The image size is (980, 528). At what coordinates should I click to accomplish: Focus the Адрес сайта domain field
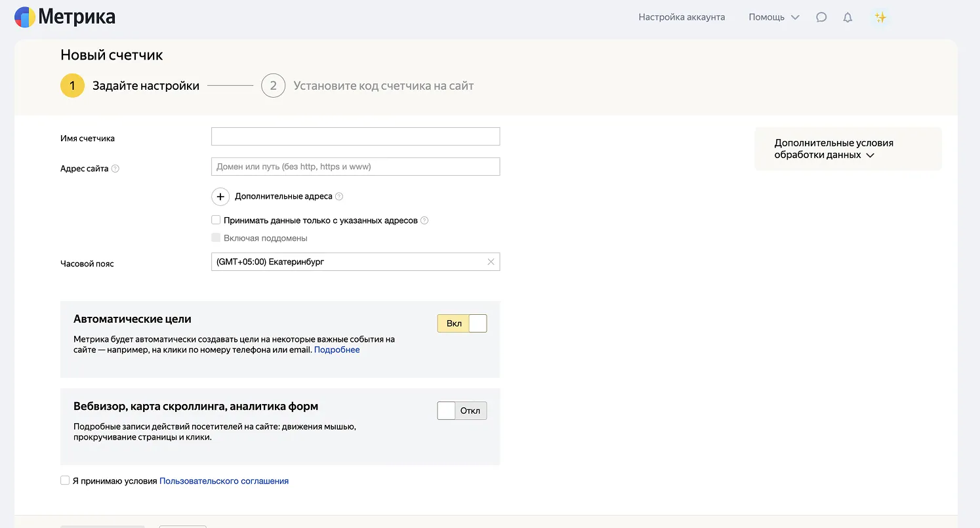point(356,167)
